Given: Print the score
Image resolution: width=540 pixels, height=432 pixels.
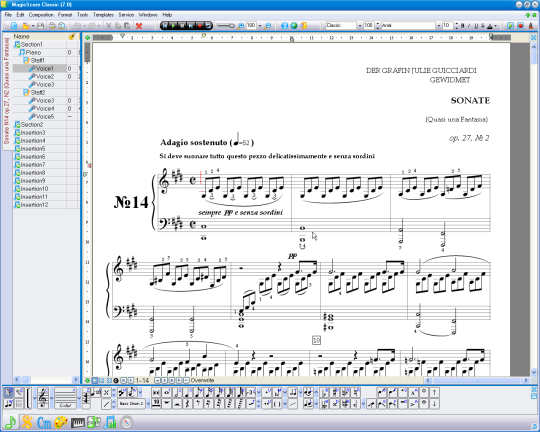Looking at the screenshot, I should (52, 25).
